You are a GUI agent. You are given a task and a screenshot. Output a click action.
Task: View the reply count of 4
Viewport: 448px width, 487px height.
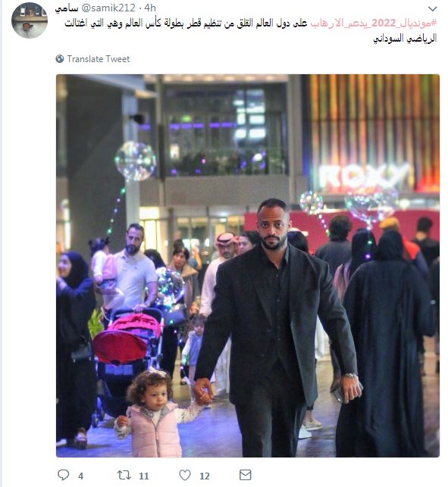[80, 476]
